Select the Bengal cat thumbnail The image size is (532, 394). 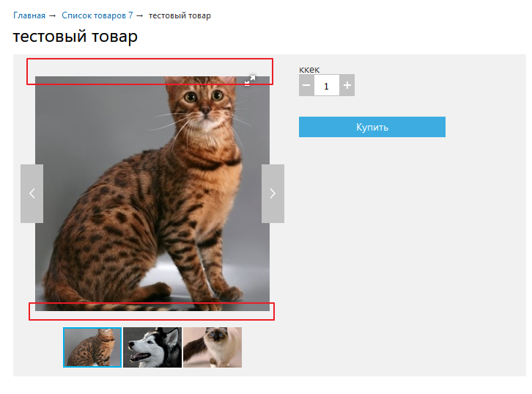pos(92,347)
